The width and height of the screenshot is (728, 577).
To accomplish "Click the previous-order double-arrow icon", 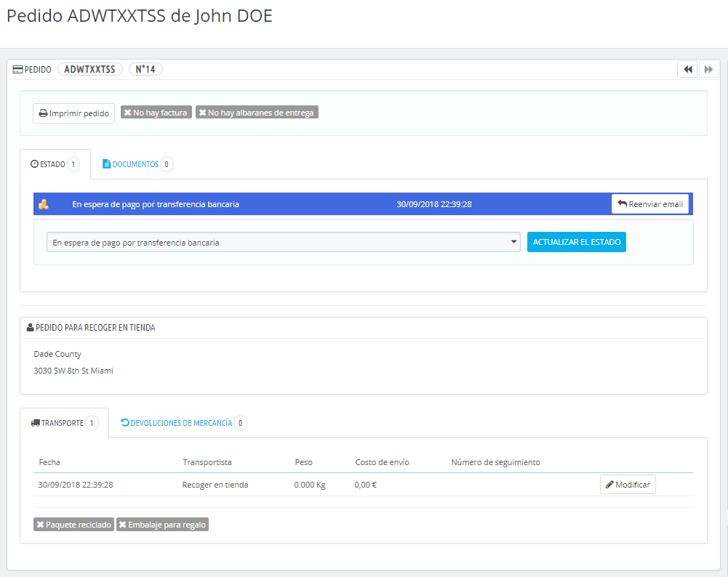I will click(687, 68).
